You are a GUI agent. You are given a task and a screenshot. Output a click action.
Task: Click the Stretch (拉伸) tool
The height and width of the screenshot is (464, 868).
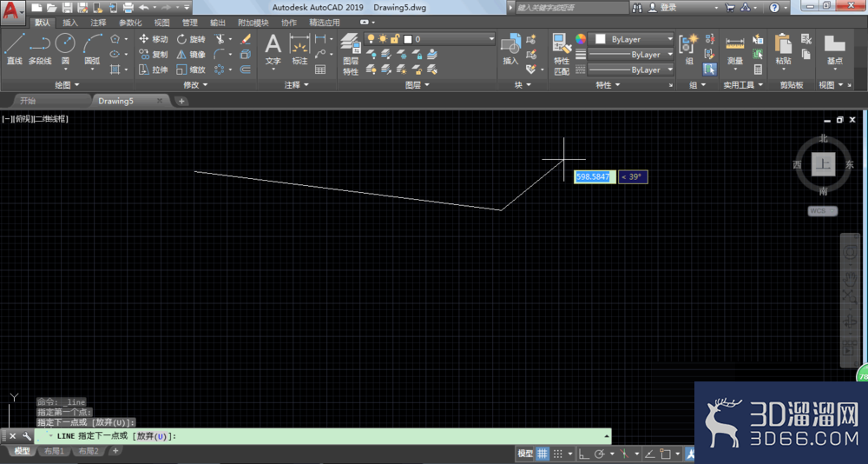(x=154, y=70)
